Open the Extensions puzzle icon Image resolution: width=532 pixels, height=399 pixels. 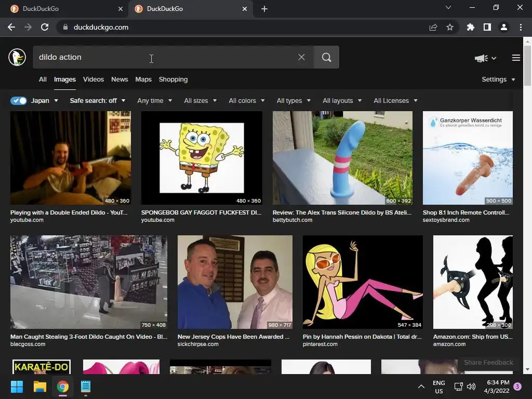(471, 27)
